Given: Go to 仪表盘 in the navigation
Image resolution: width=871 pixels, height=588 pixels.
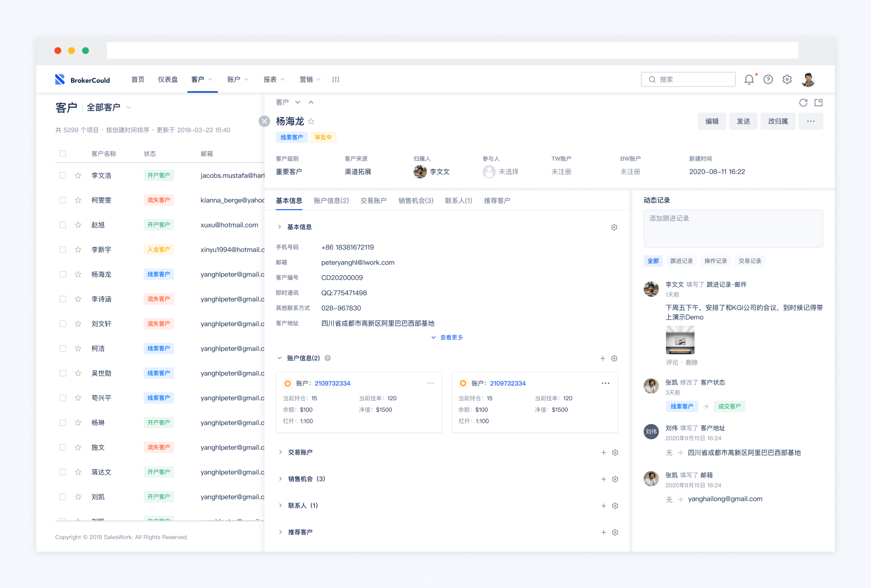Looking at the screenshot, I should click(168, 79).
